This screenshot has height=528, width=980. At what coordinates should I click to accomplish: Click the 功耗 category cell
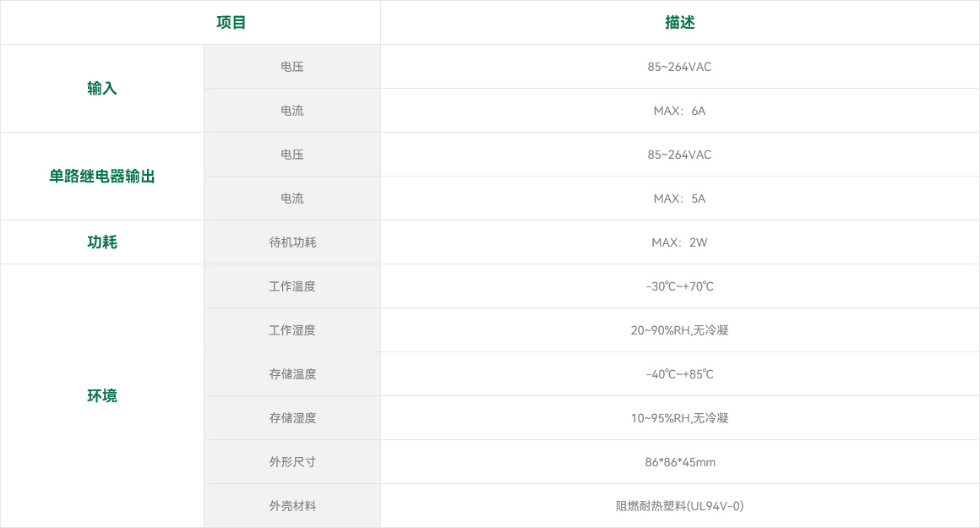coord(102,242)
